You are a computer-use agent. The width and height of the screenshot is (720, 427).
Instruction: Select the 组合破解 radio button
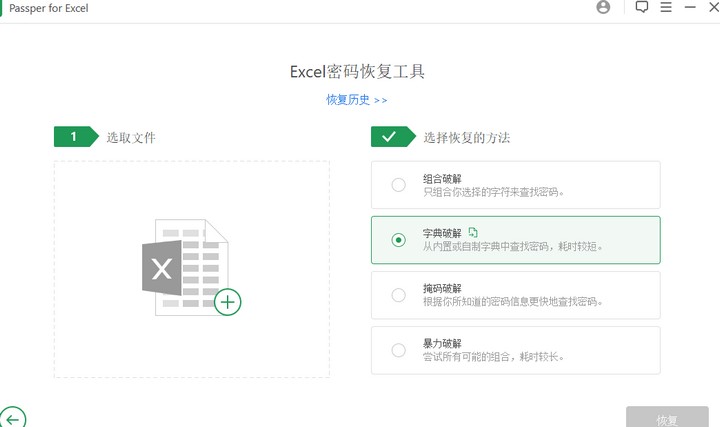point(399,185)
